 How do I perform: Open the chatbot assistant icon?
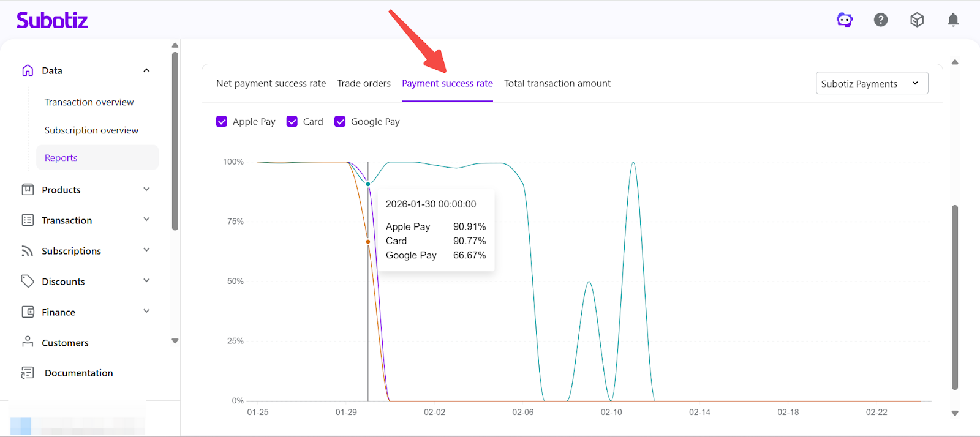(845, 20)
